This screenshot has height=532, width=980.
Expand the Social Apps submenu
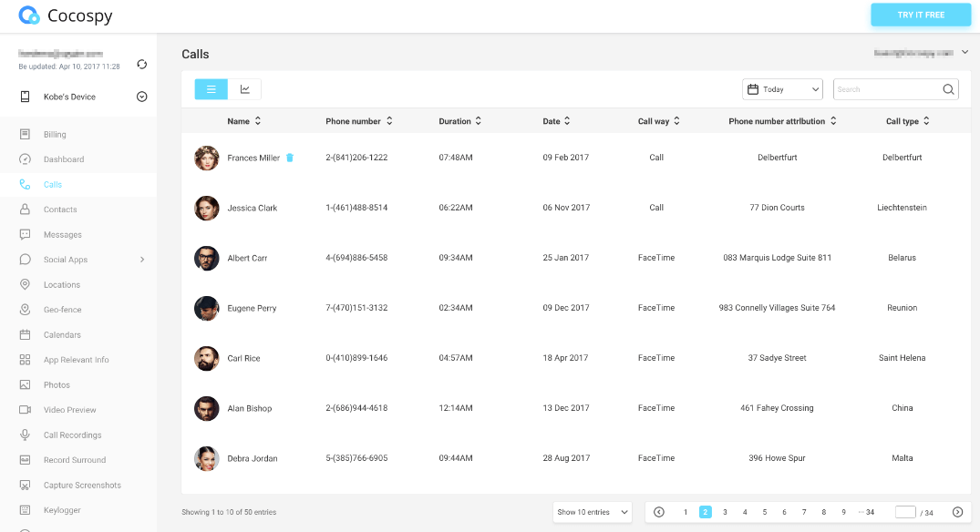pyautogui.click(x=141, y=260)
